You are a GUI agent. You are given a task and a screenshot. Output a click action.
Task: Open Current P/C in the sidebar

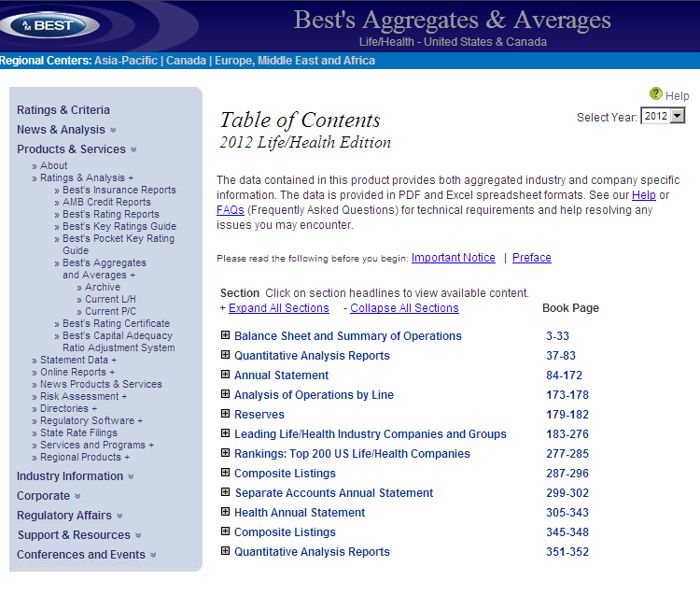pyautogui.click(x=110, y=311)
